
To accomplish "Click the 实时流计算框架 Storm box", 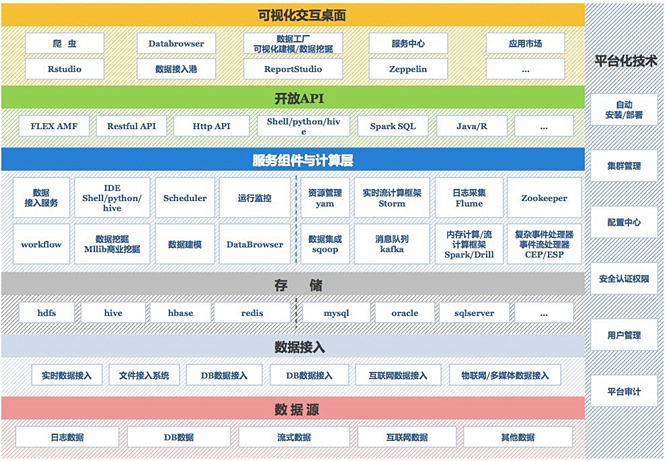I will click(392, 198).
